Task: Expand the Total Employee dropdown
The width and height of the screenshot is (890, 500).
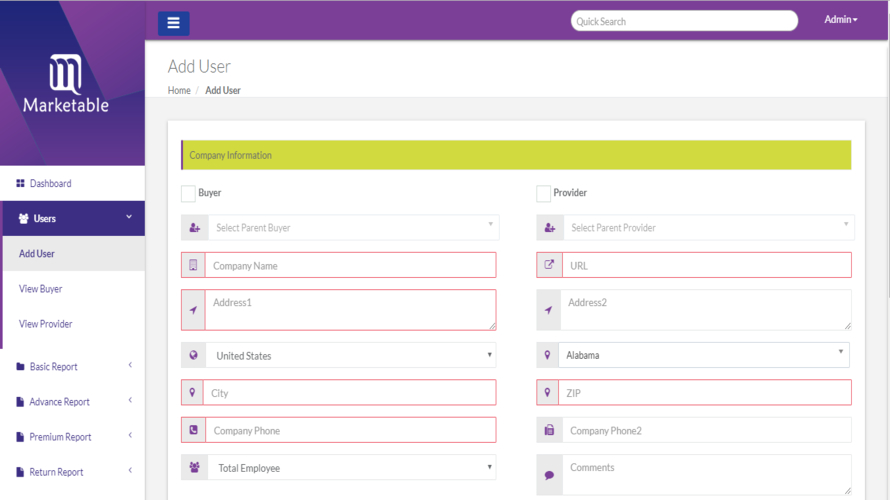Action: point(351,467)
